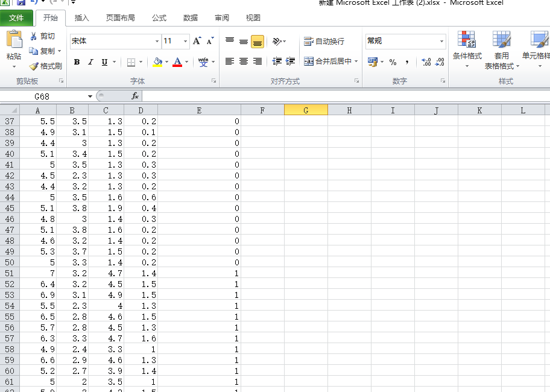Click accounting number format icon
The width and height of the screenshot is (550, 392).
(373, 62)
